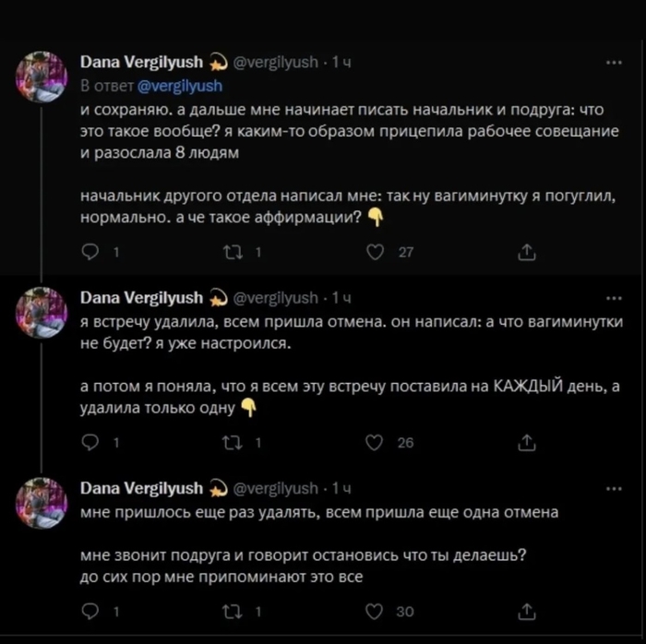Open the '1 ч' timestamp on third tweet
646x644 pixels.
click(x=341, y=487)
